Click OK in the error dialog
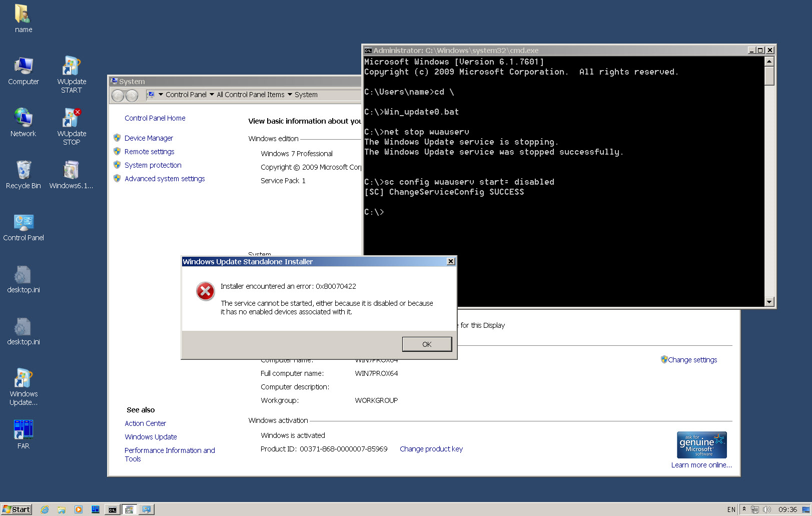 tap(427, 344)
